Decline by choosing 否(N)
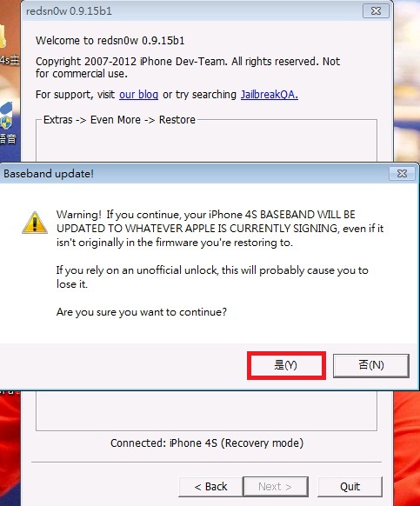 (x=371, y=365)
